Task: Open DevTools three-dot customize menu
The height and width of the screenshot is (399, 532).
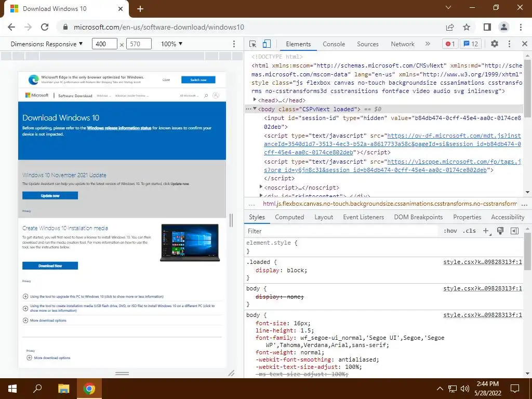Action: tap(509, 44)
